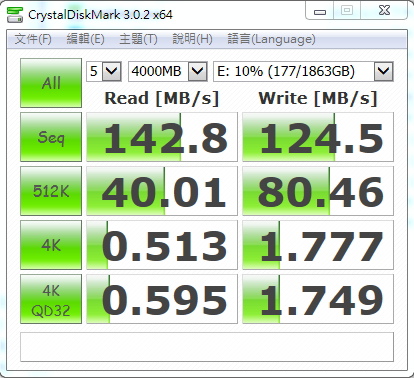Click the 4K write result 1.777
This screenshot has height=378, width=414.
(318, 245)
